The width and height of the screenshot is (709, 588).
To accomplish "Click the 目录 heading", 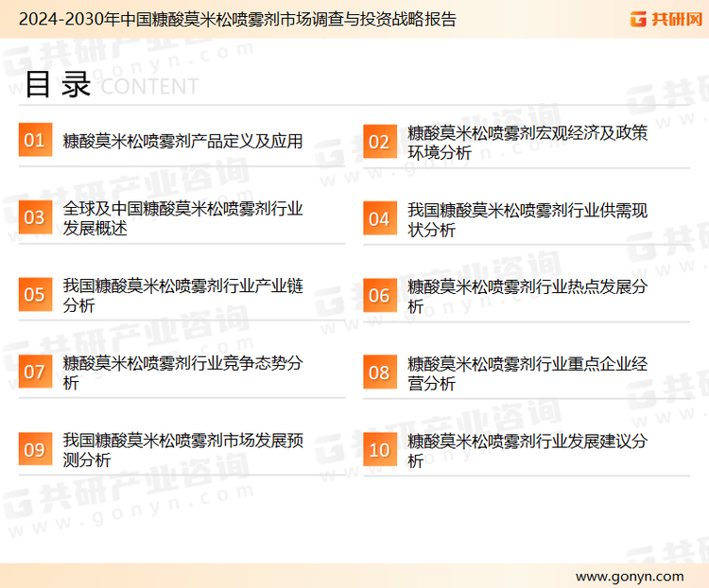I will (58, 84).
